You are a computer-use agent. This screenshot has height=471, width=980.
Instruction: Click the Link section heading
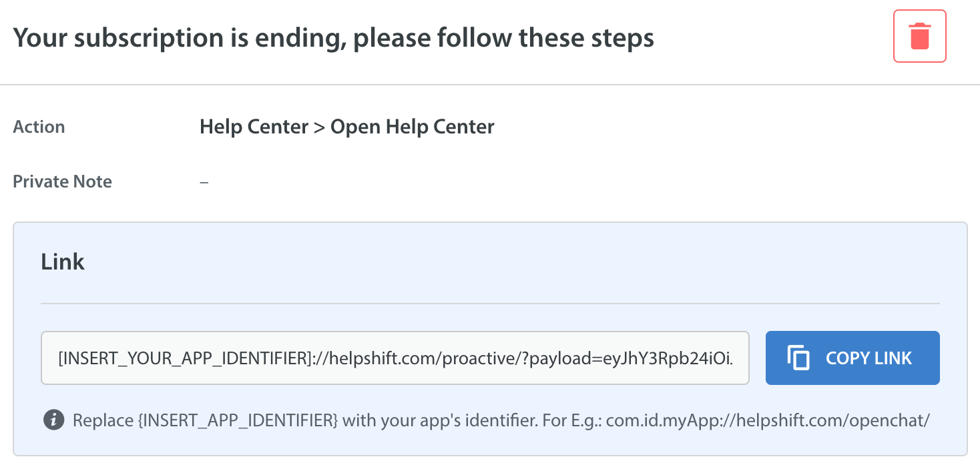pyautogui.click(x=63, y=262)
